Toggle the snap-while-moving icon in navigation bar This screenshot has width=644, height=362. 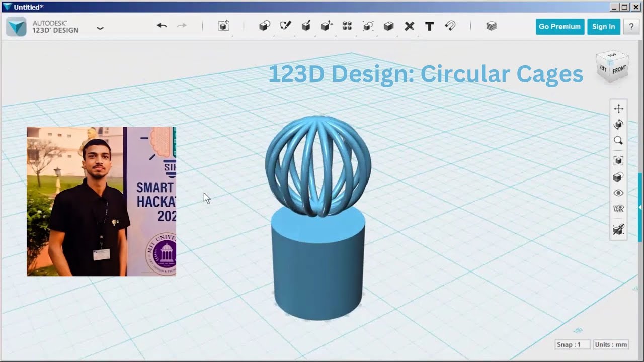[x=618, y=230]
